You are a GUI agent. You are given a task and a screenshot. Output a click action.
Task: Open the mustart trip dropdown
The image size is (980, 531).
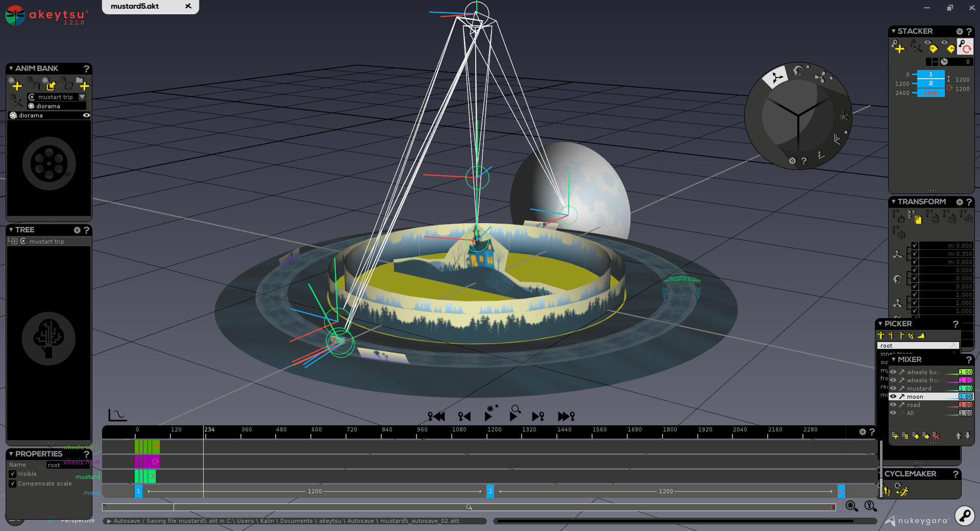click(82, 97)
